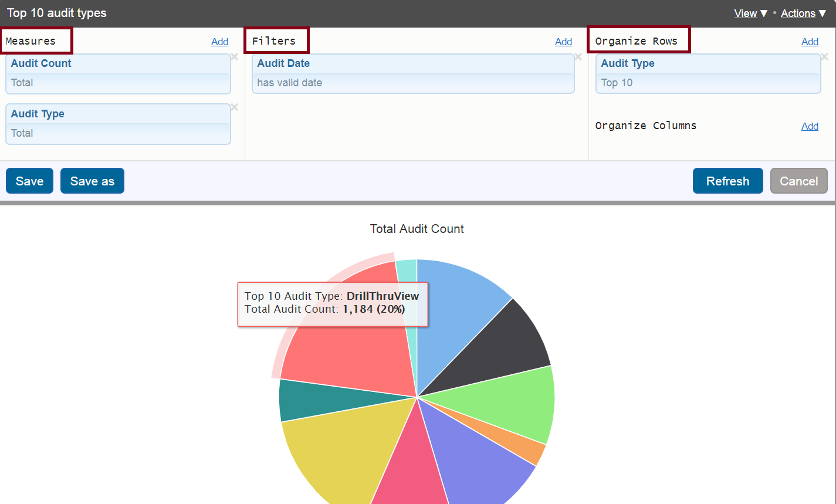Open the View dropdown menu
The height and width of the screenshot is (504, 836).
click(750, 13)
